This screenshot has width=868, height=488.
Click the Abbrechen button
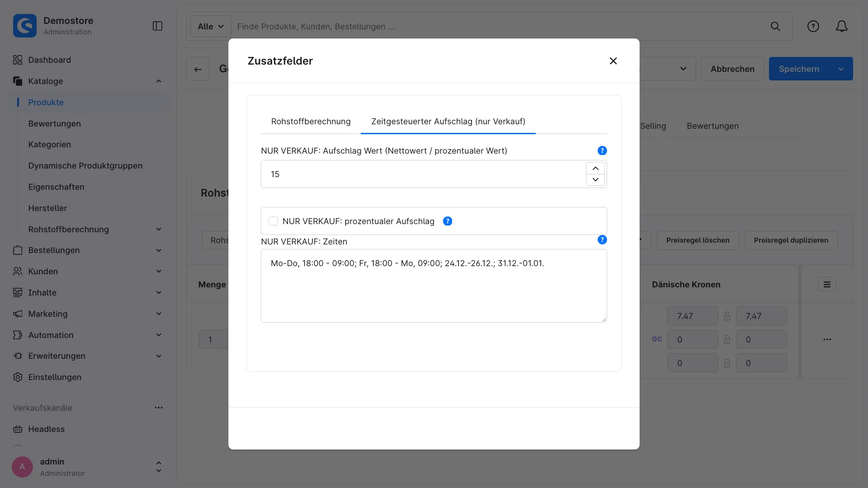click(732, 69)
